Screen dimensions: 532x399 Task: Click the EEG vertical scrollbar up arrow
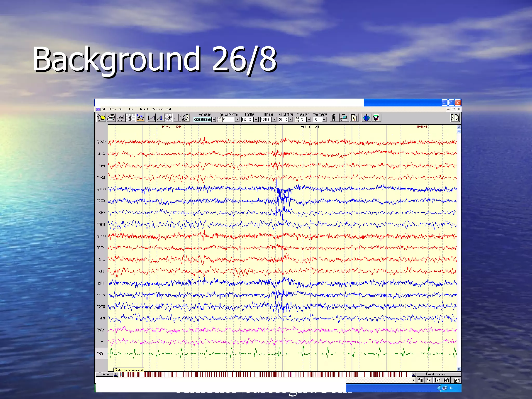(x=459, y=127)
